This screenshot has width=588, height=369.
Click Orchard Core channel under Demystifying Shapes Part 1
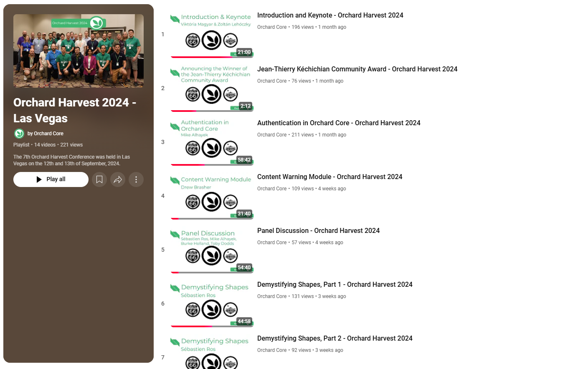[x=272, y=296]
